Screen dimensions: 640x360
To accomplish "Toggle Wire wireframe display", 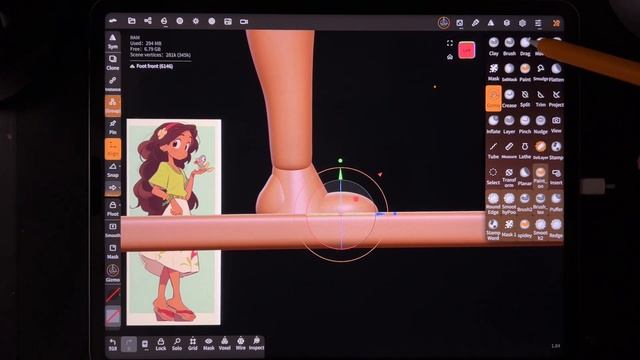I will (240, 344).
